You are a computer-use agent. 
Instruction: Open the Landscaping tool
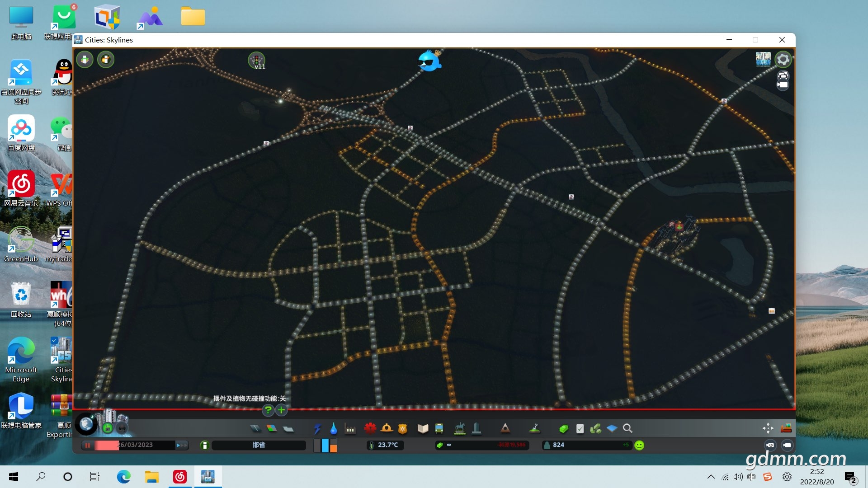(x=535, y=428)
